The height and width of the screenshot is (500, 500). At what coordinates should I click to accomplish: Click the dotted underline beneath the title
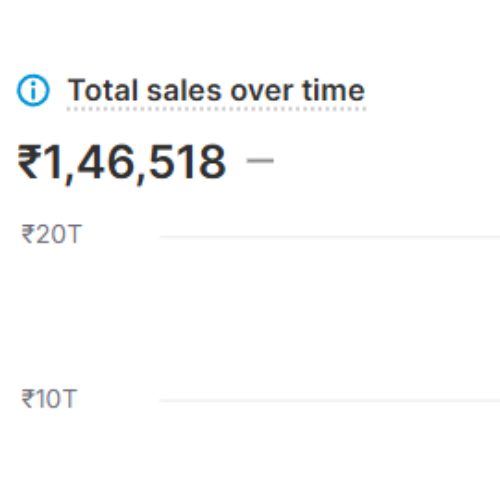click(x=216, y=109)
